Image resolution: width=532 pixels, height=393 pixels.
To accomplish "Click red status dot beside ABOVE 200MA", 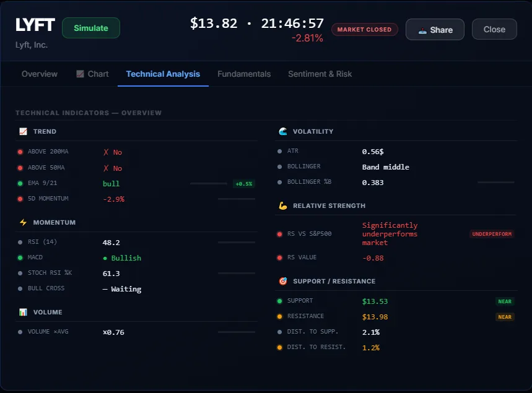I will point(20,152).
